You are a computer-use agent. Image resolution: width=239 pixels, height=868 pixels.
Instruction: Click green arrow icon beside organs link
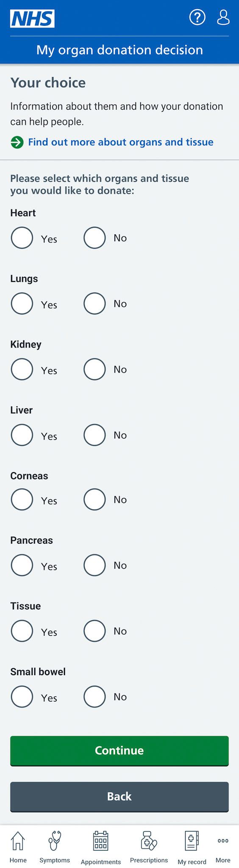tap(17, 142)
